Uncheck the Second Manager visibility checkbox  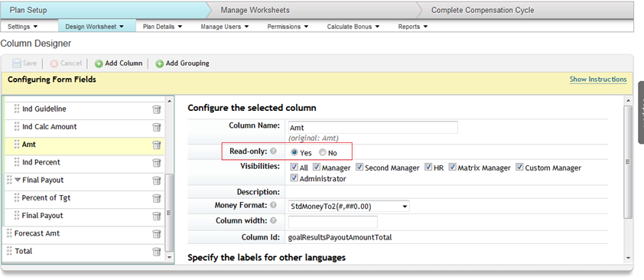coord(359,167)
